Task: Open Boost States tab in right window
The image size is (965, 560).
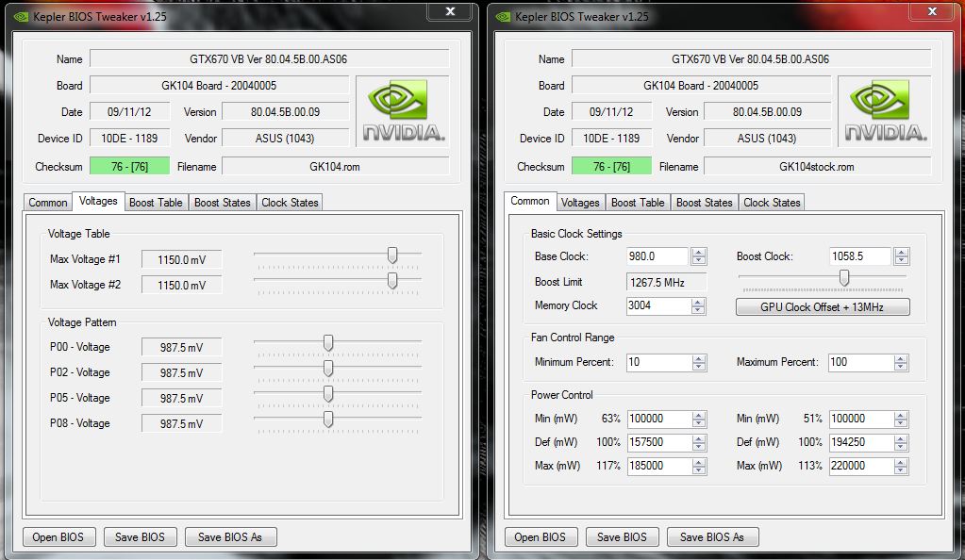Action: tap(704, 203)
